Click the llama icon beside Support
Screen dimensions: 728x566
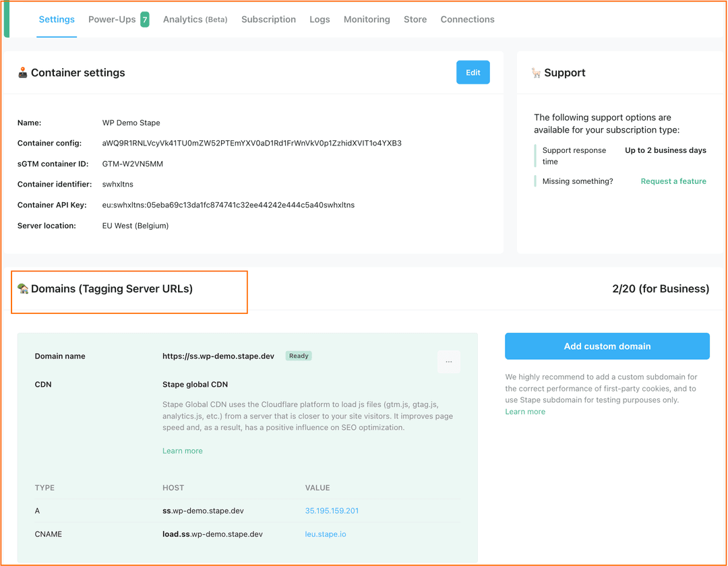point(537,72)
